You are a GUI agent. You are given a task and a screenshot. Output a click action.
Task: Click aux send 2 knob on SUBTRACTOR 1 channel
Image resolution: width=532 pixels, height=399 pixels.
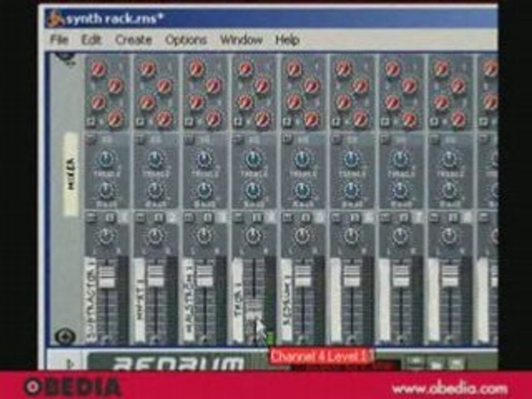pyautogui.click(x=115, y=86)
